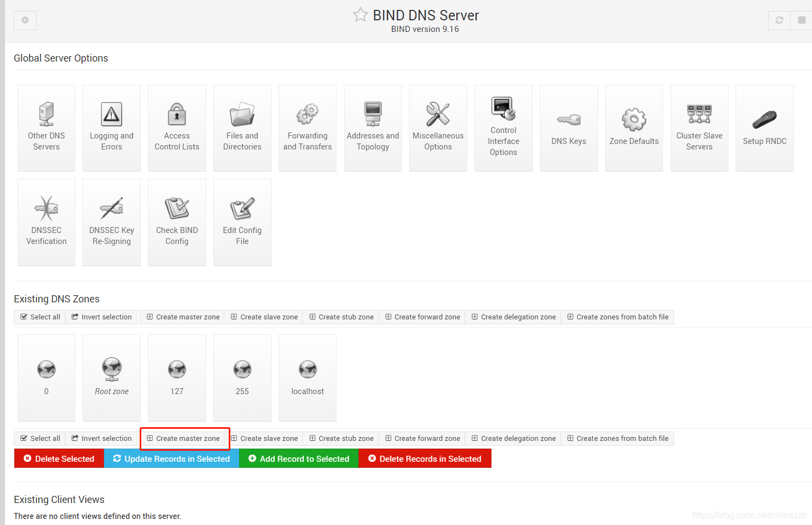Click the module configuration gear icon
Image resolution: width=812 pixels, height=525 pixels.
25,20
